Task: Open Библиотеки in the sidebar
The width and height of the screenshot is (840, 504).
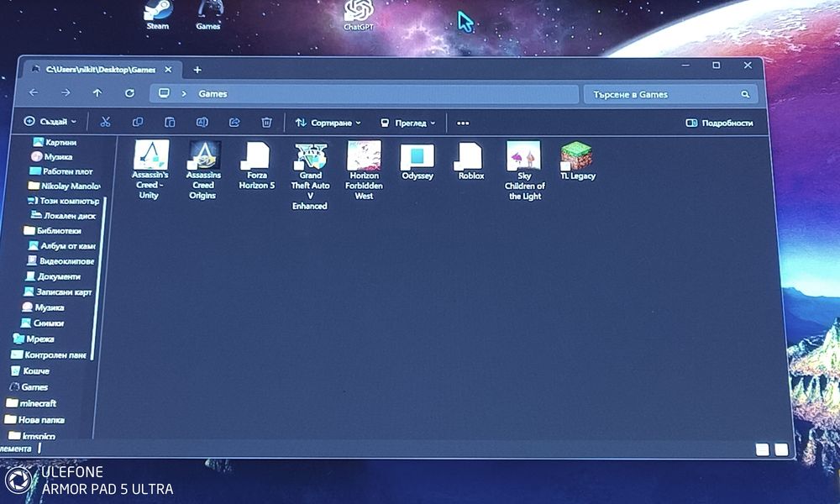Action: [x=52, y=231]
